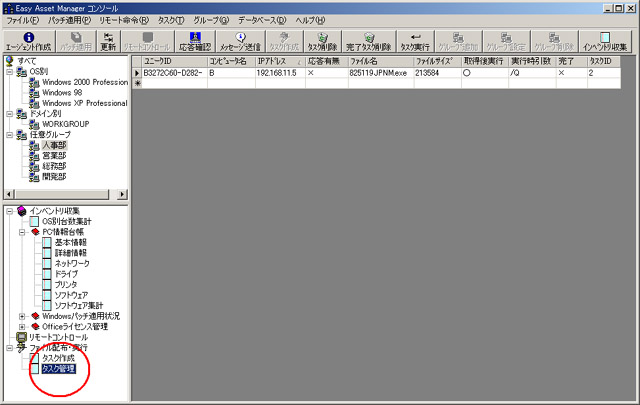Click the タスク削除 toolbar button

322,42
